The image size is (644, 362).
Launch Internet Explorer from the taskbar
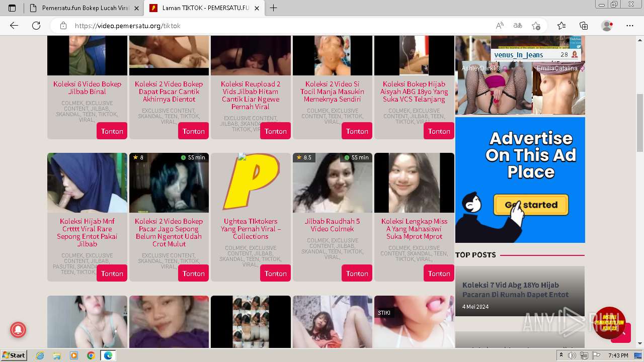pos(40,355)
